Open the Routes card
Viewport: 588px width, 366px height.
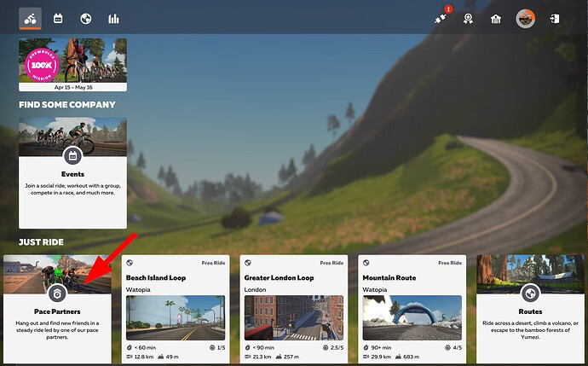530,309
